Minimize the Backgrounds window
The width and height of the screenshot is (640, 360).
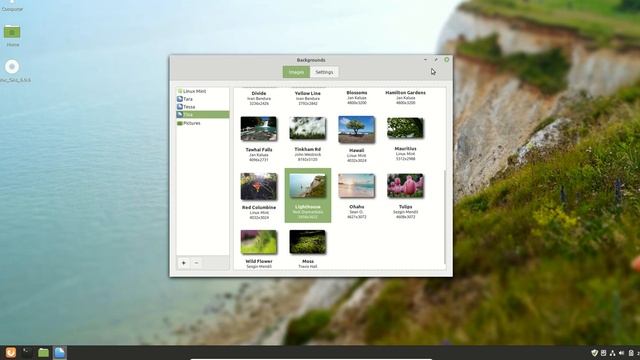[425, 60]
